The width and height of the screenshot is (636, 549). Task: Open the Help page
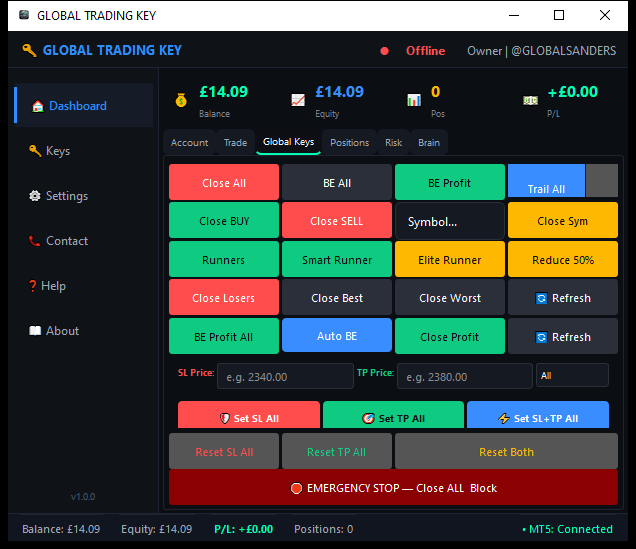coord(84,286)
